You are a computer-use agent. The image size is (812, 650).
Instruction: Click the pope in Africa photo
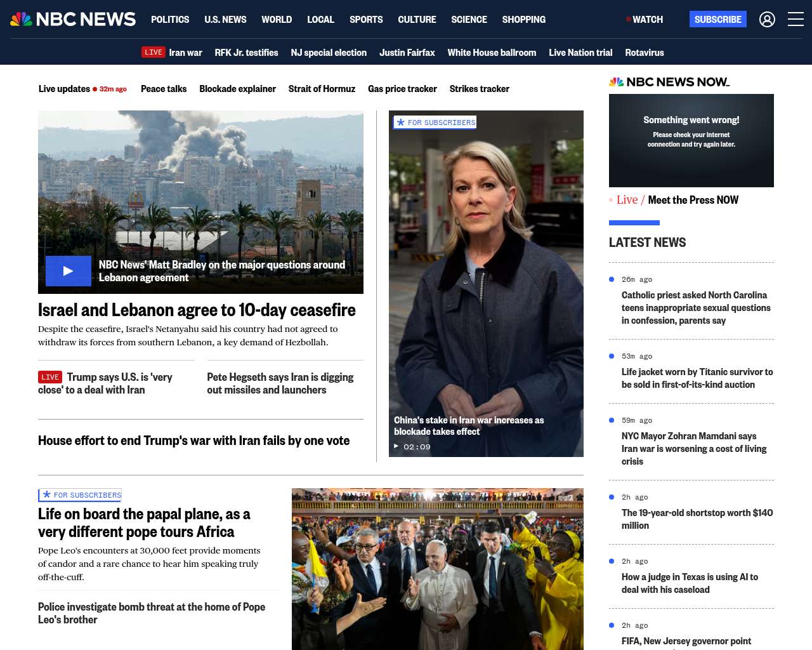click(x=437, y=569)
